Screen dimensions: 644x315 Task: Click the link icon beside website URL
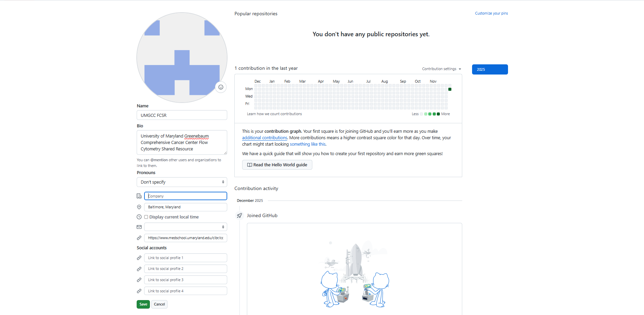[x=139, y=238]
